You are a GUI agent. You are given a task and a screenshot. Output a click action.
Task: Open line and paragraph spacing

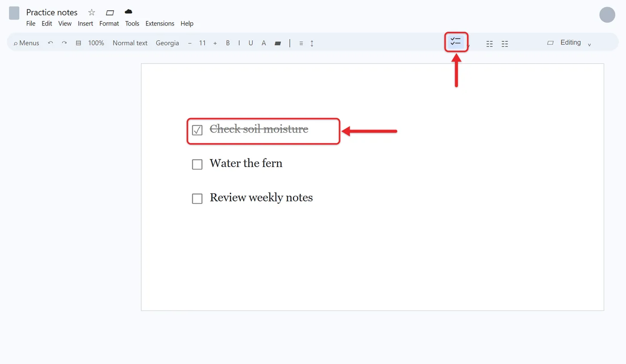tap(312, 43)
